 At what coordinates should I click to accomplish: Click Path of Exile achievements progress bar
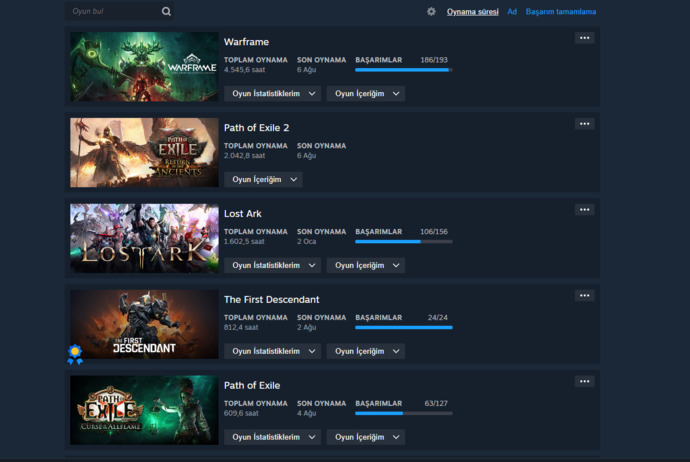pyautogui.click(x=404, y=413)
